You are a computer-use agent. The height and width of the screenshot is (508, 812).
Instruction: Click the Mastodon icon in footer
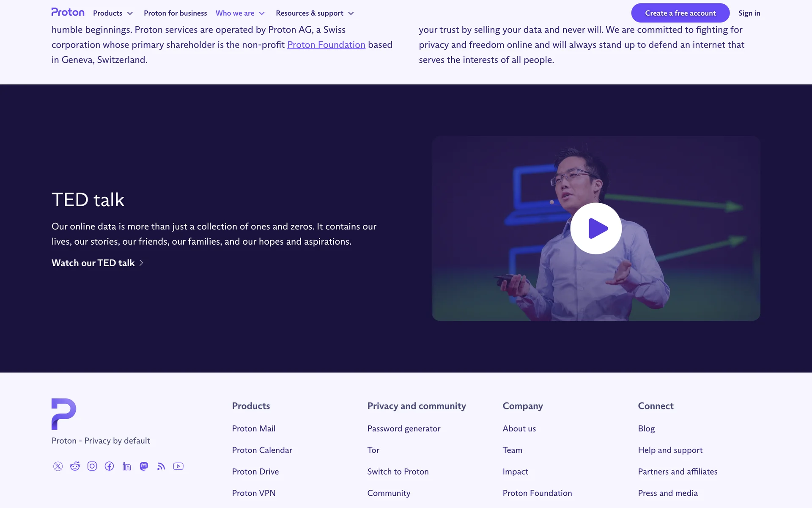(144, 466)
